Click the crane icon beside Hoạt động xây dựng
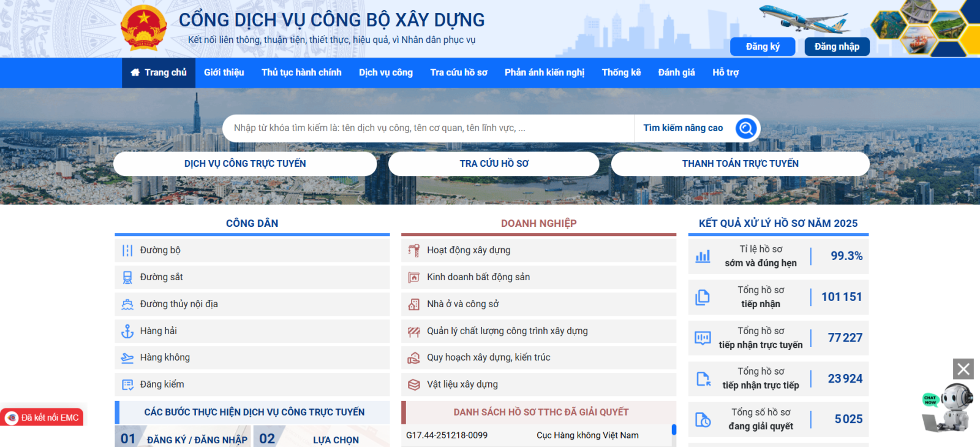This screenshot has width=980, height=447. point(414,250)
